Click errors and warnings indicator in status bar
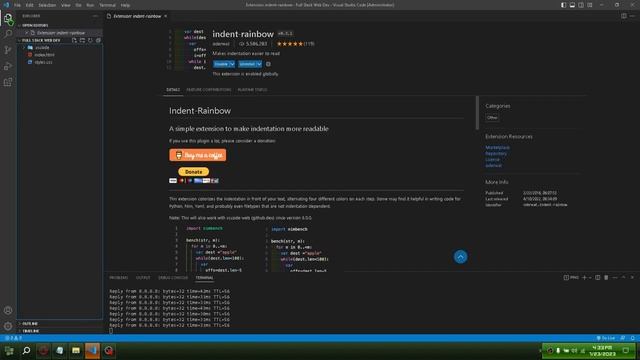This screenshot has height=360, width=640. click(13, 338)
